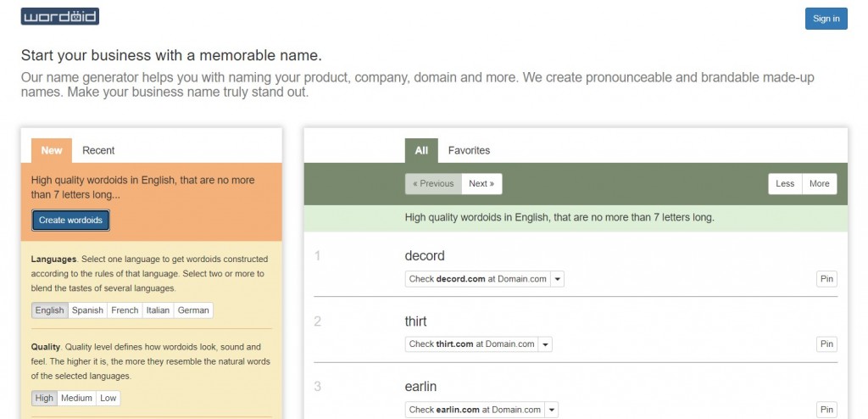
Task: Select High quality level
Action: pyautogui.click(x=44, y=398)
